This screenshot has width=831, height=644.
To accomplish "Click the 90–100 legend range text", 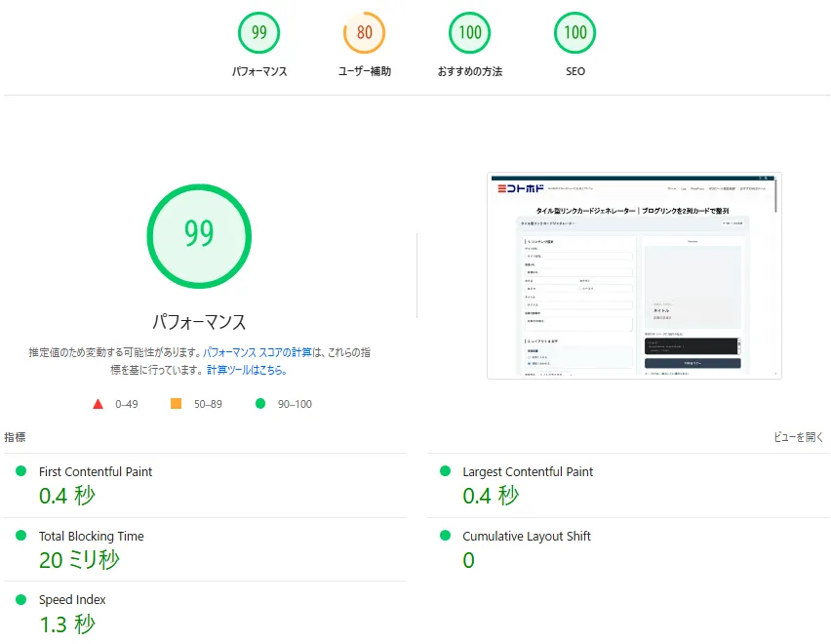I will pyautogui.click(x=295, y=404).
